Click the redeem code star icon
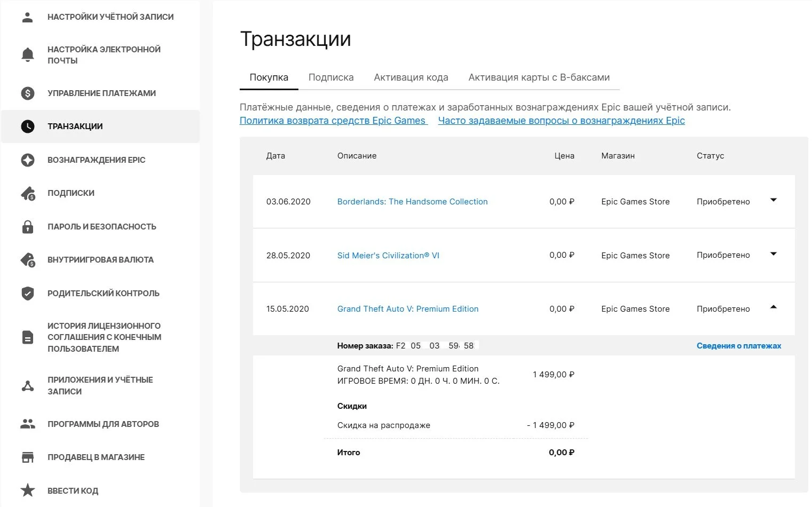 tap(27, 490)
